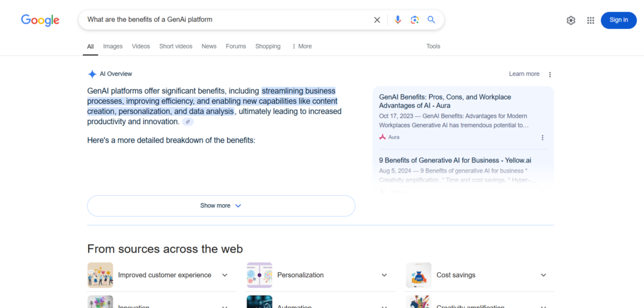Open the quick settings gear
Image resolution: width=644 pixels, height=308 pixels.
(571, 20)
